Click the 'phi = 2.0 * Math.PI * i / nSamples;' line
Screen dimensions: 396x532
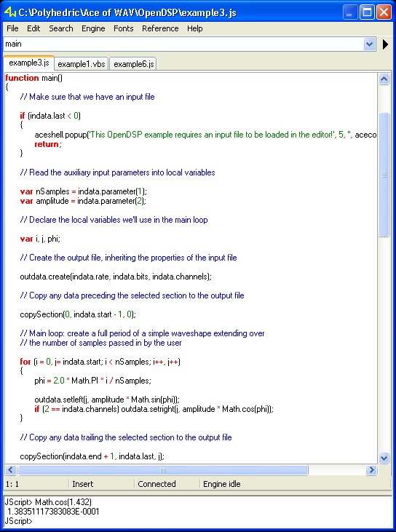click(92, 381)
